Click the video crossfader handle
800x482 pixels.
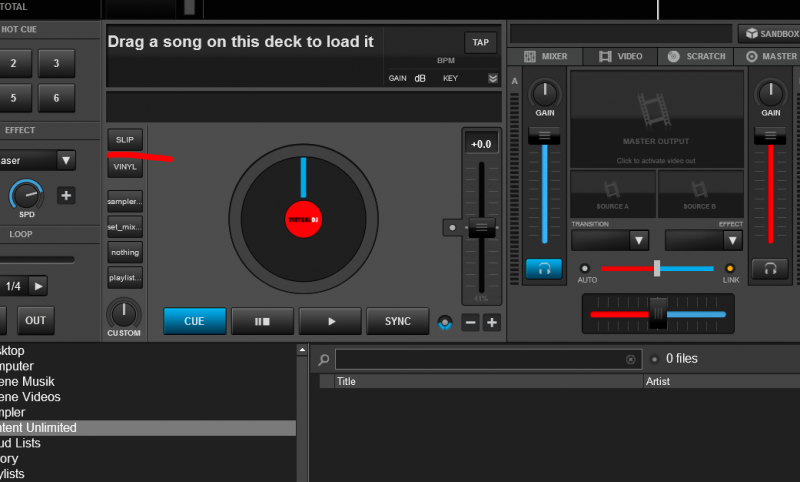657,268
